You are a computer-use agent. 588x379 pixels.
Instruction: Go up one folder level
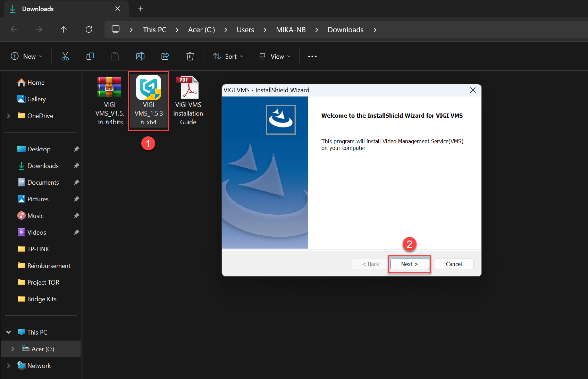tap(64, 30)
